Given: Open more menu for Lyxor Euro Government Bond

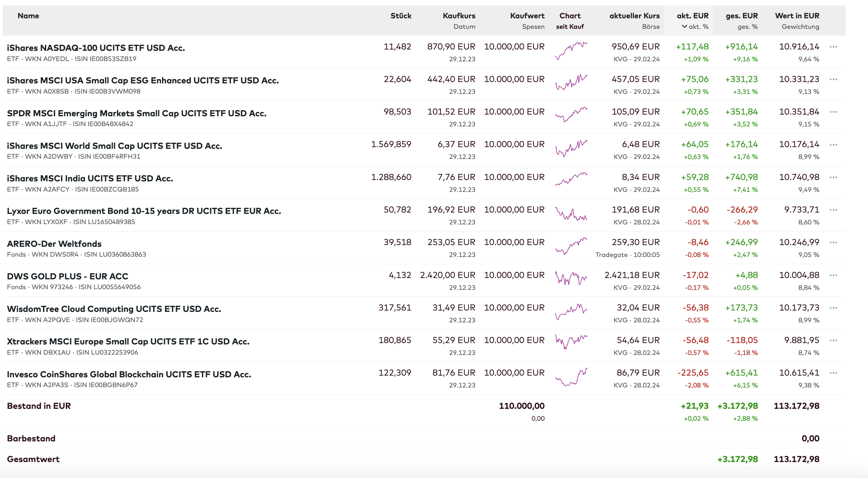Looking at the screenshot, I should coord(833,210).
